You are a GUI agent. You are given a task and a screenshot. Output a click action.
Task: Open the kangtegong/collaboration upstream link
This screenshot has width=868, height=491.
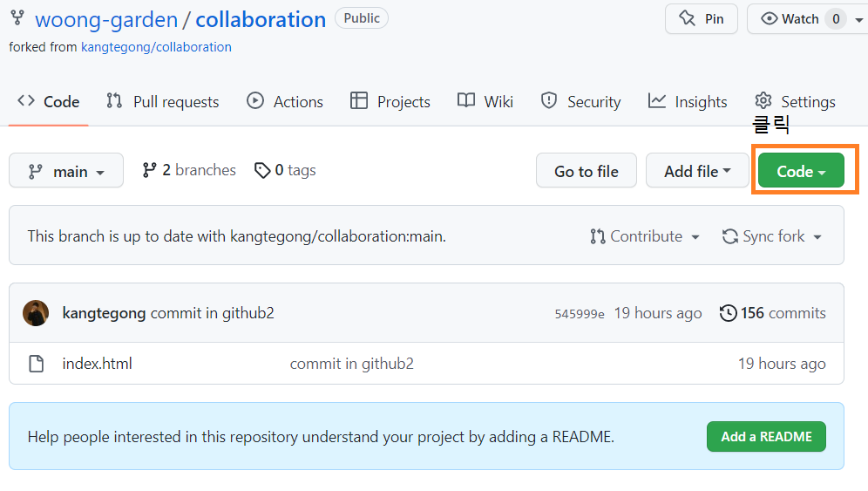pos(156,47)
